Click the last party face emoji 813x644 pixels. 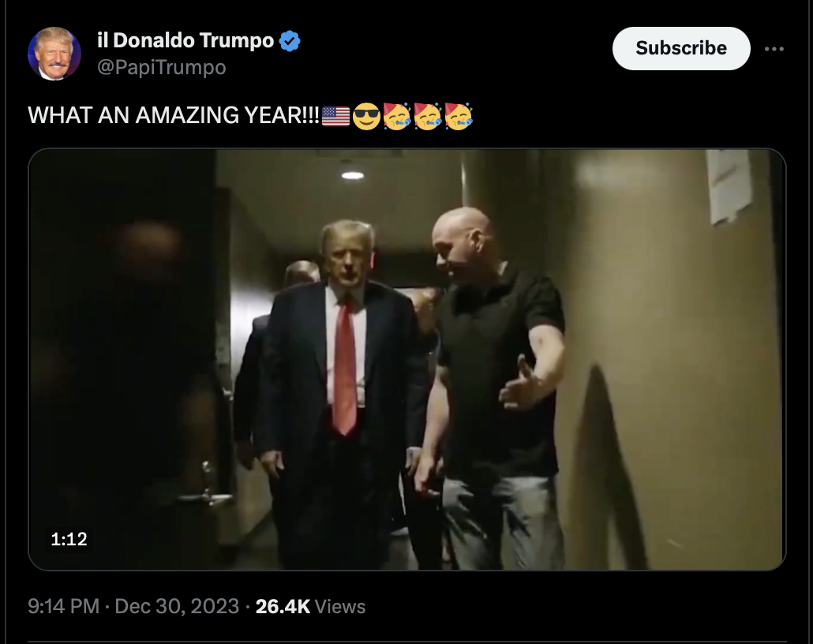[459, 116]
